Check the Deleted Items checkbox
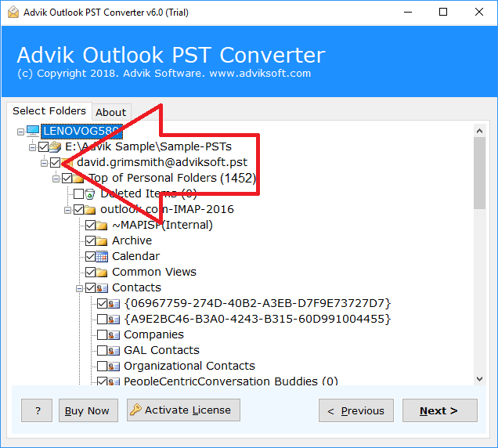The image size is (498, 448). point(78,193)
